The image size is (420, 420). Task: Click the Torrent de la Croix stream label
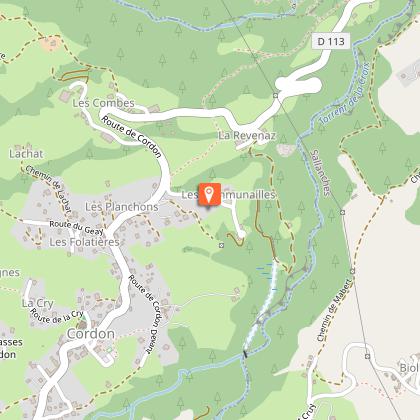click(345, 93)
